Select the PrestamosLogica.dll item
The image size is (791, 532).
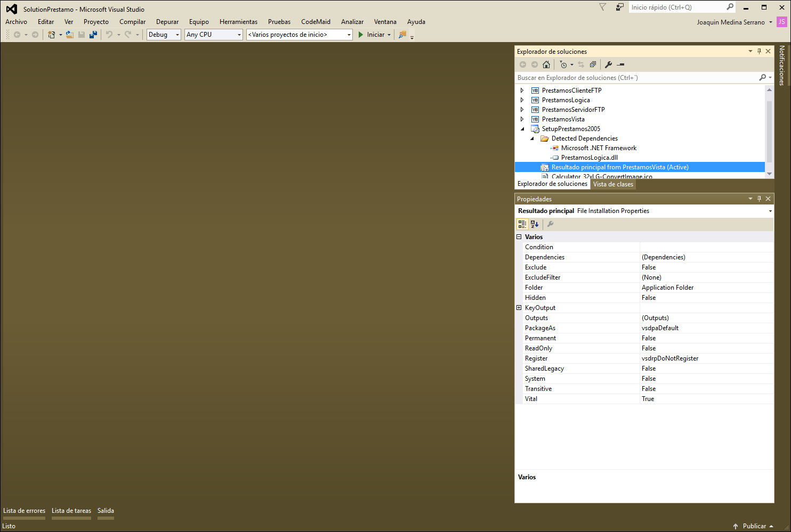[590, 158]
